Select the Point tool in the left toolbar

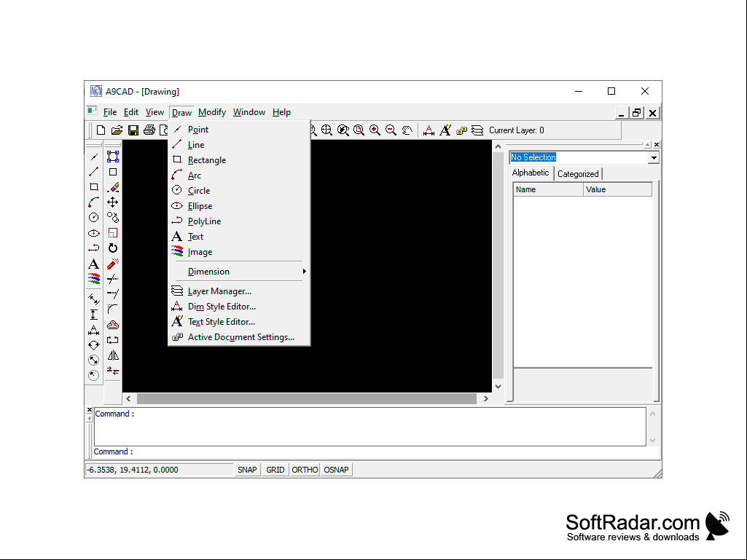[94, 157]
